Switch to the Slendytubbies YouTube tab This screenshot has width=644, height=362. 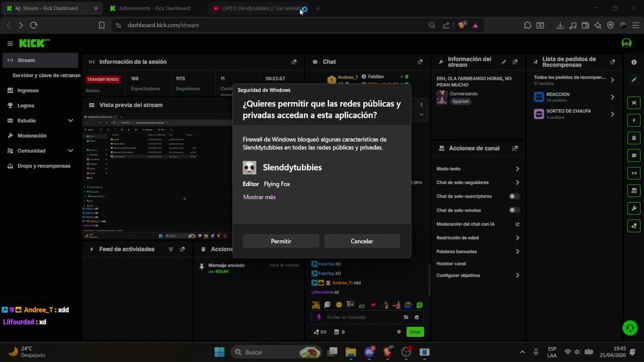click(x=258, y=9)
